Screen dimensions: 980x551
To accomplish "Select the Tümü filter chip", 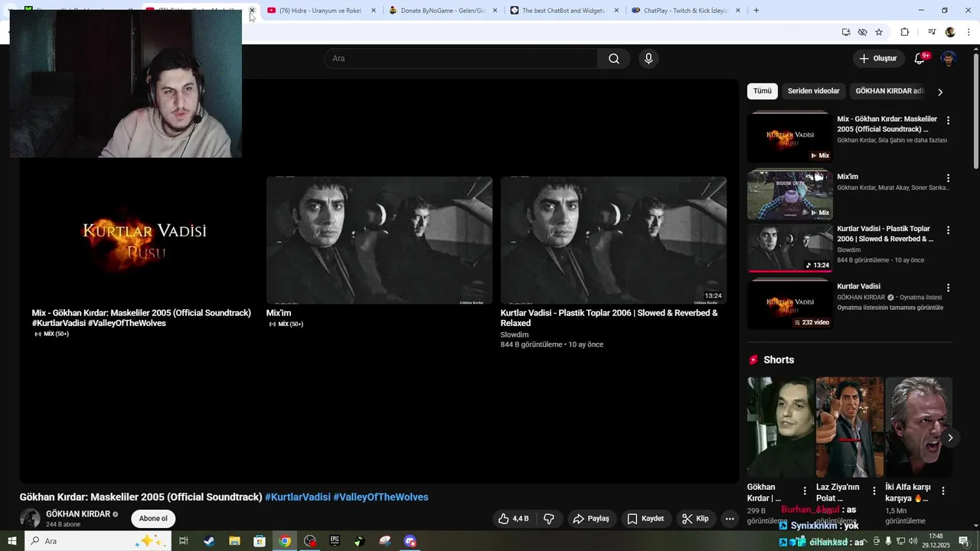I will 763,91.
